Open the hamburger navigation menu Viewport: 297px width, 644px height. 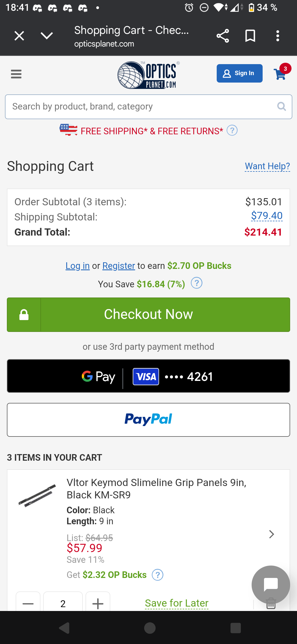(x=16, y=74)
